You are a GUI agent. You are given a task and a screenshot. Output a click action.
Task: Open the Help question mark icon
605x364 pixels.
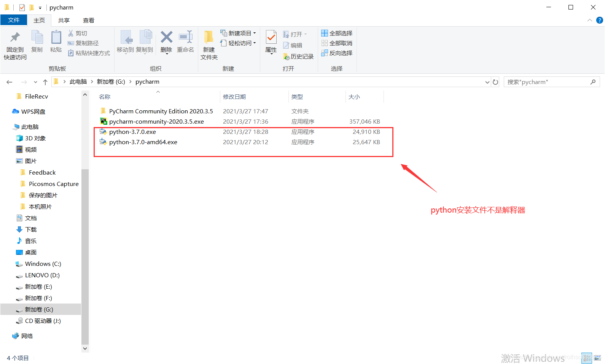pos(600,20)
